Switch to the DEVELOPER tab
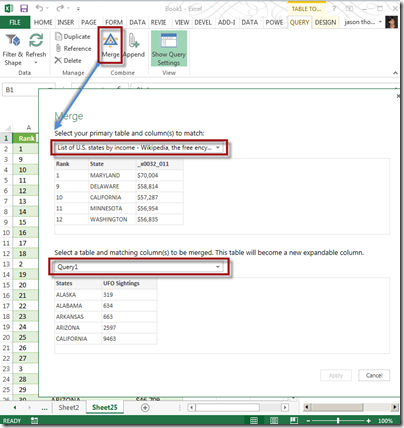Viewport: 404px width, 428px height. [203, 22]
